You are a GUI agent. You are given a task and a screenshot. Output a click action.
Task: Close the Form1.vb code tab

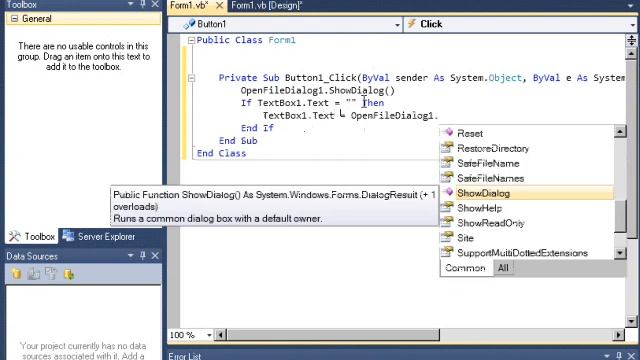pos(219,5)
